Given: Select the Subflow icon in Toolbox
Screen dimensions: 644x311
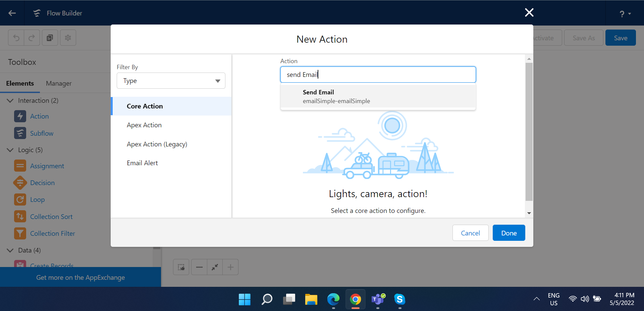Looking at the screenshot, I should point(20,133).
